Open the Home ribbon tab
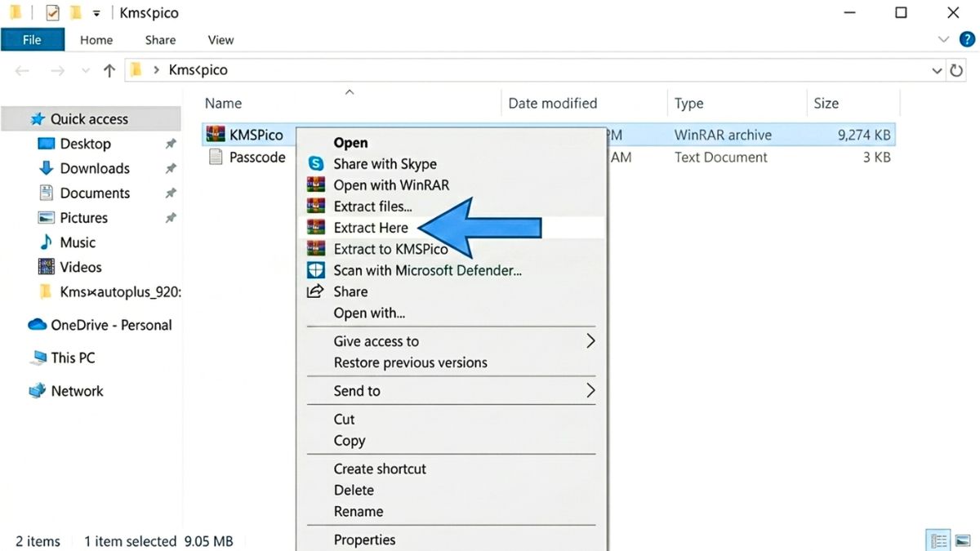Image resolution: width=980 pixels, height=551 pixels. click(96, 39)
